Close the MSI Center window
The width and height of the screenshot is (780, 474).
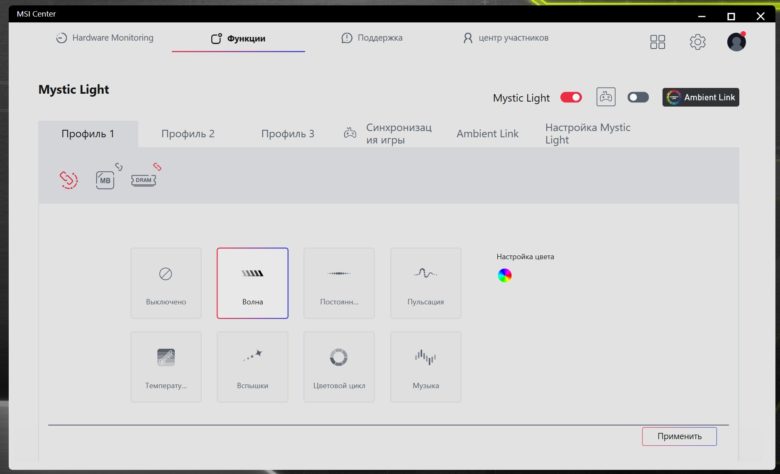(x=761, y=16)
